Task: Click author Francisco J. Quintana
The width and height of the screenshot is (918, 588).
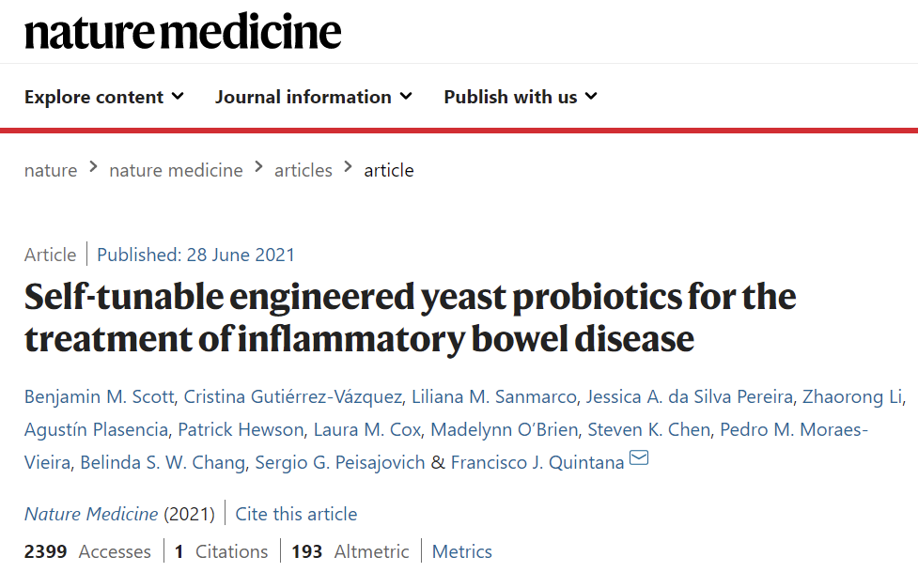Action: point(537,462)
